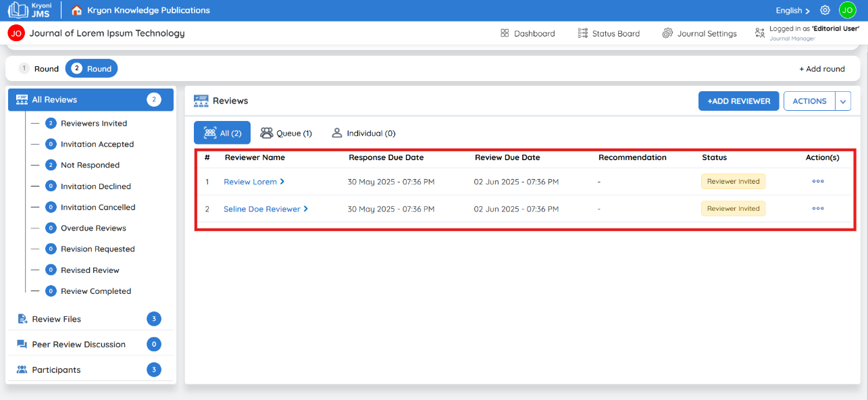Open the Review Lorem reviewer link
This screenshot has width=868, height=400.
coord(250,182)
